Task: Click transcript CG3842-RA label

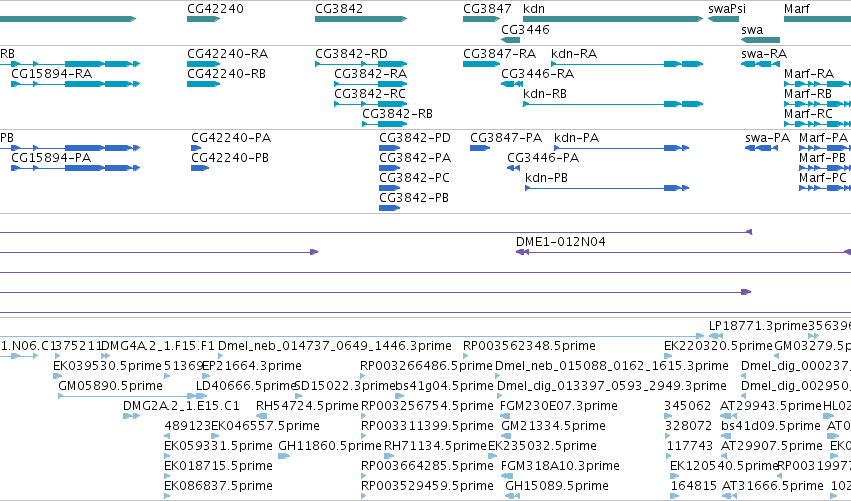Action: tap(371, 74)
